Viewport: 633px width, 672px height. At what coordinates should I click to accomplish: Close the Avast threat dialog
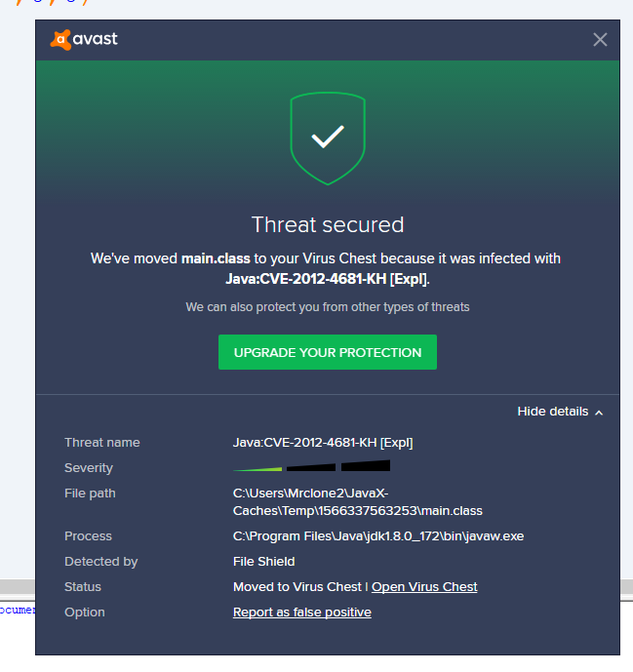pos(600,40)
